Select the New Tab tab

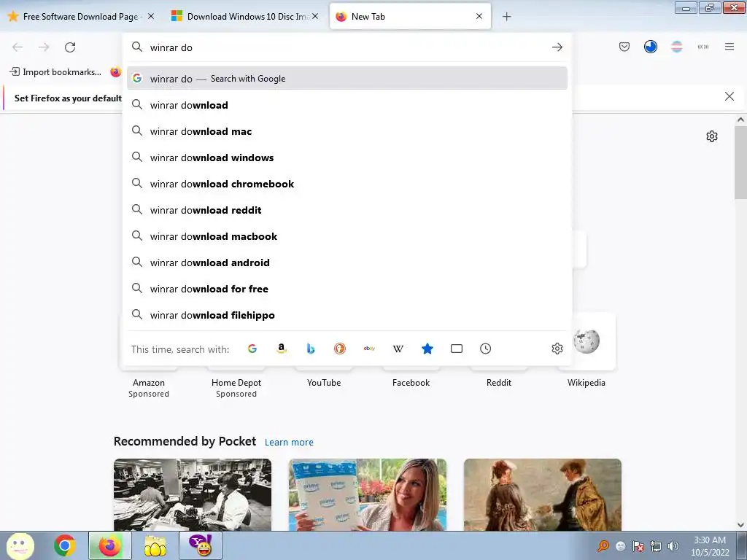410,17
